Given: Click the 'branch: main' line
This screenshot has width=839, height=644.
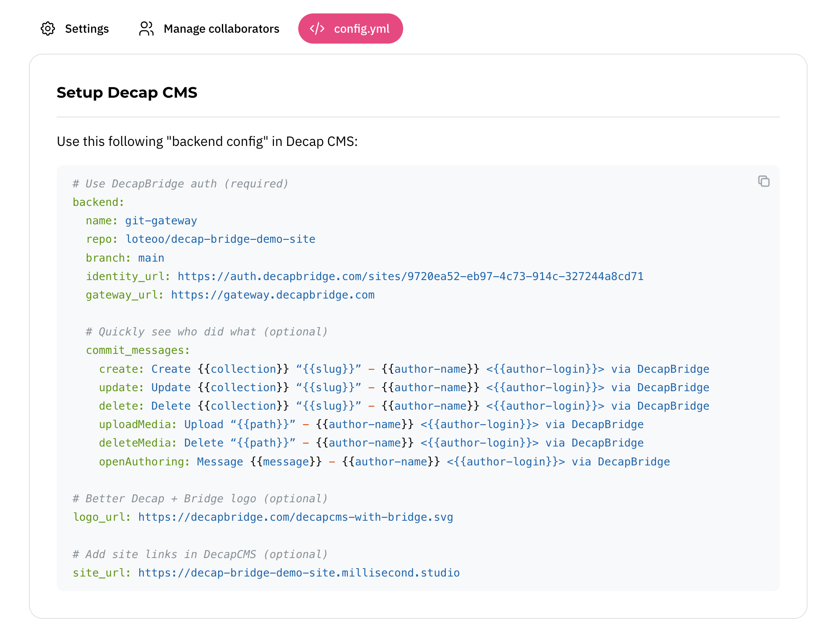Looking at the screenshot, I should click(125, 258).
